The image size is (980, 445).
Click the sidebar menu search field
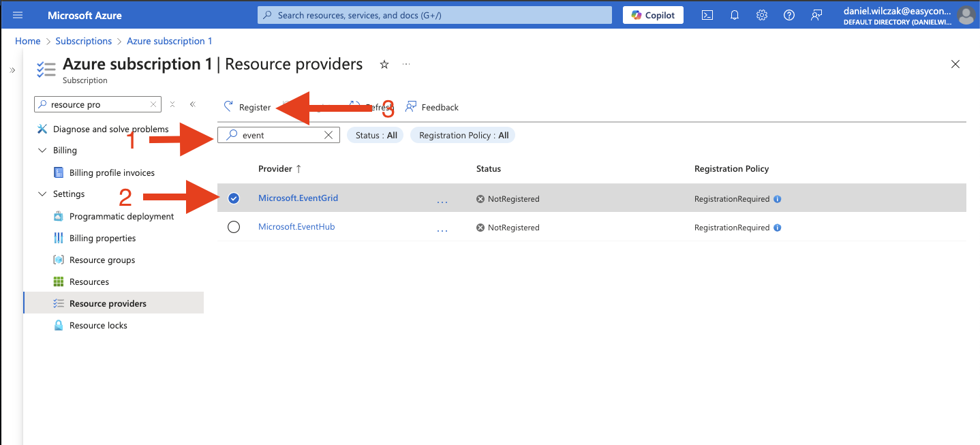[x=97, y=104]
